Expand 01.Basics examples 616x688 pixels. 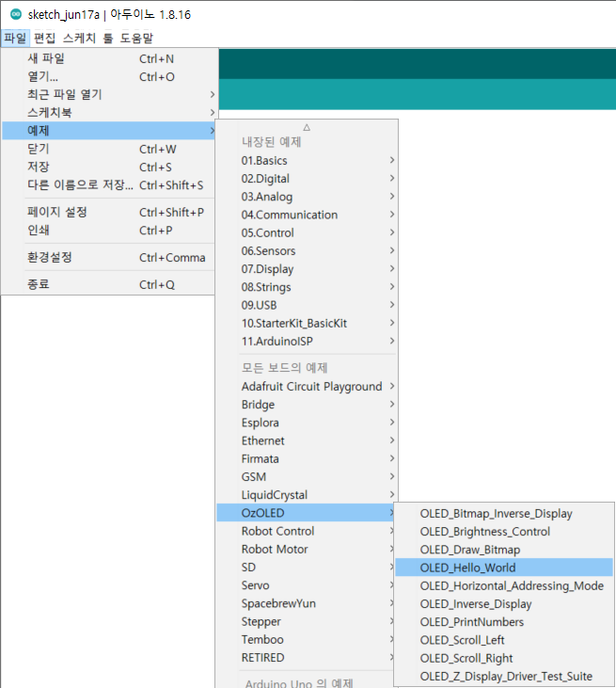[307, 160]
